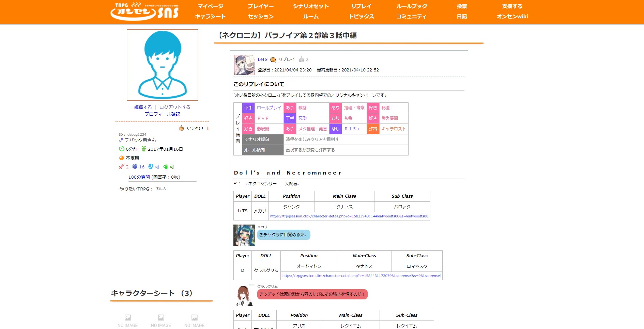The width and height of the screenshot is (644, 329).
Task: Click the blue dice icon showing 16
Action: point(135,167)
